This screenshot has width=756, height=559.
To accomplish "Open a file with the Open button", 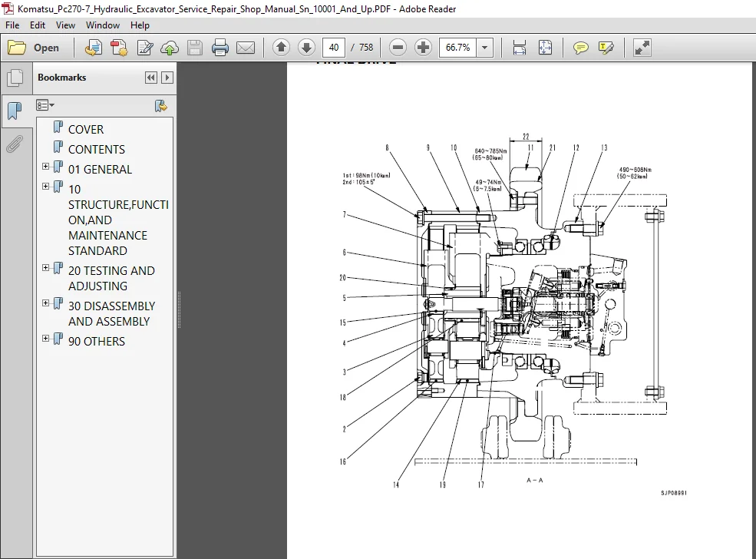I will tap(34, 48).
